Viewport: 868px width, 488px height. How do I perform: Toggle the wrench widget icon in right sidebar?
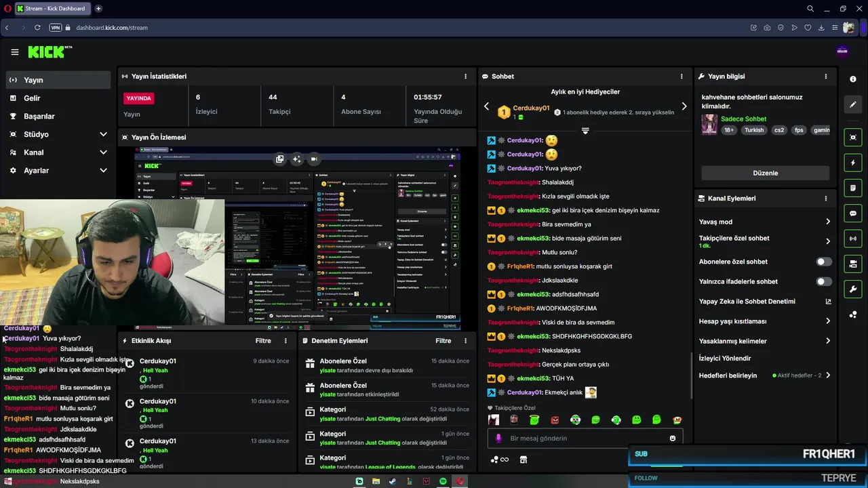pyautogui.click(x=853, y=289)
